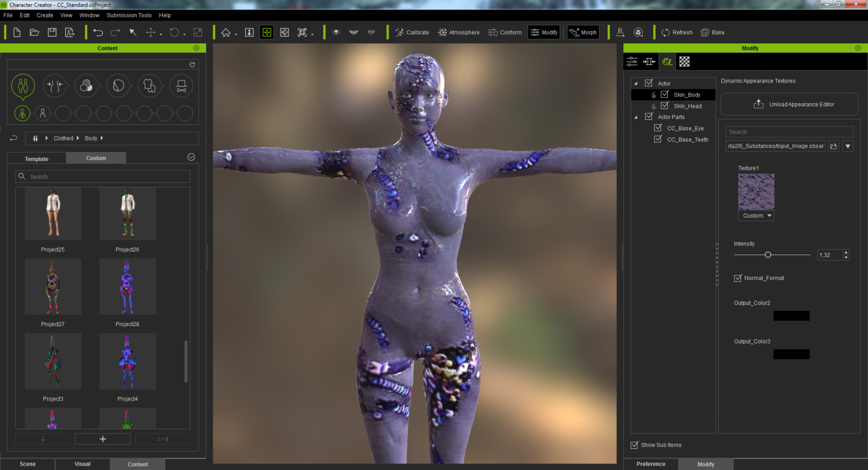Open the Submission Tools menu
This screenshot has height=470, width=868.
(129, 15)
